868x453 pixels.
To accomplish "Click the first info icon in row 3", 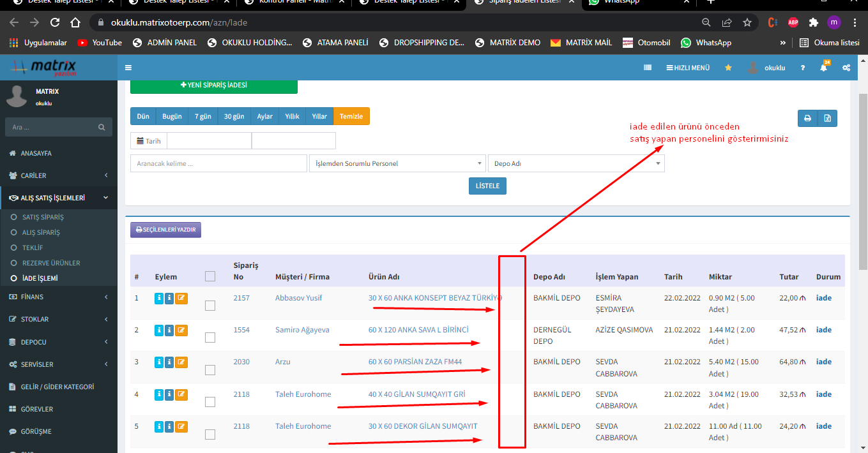I will [x=160, y=362].
